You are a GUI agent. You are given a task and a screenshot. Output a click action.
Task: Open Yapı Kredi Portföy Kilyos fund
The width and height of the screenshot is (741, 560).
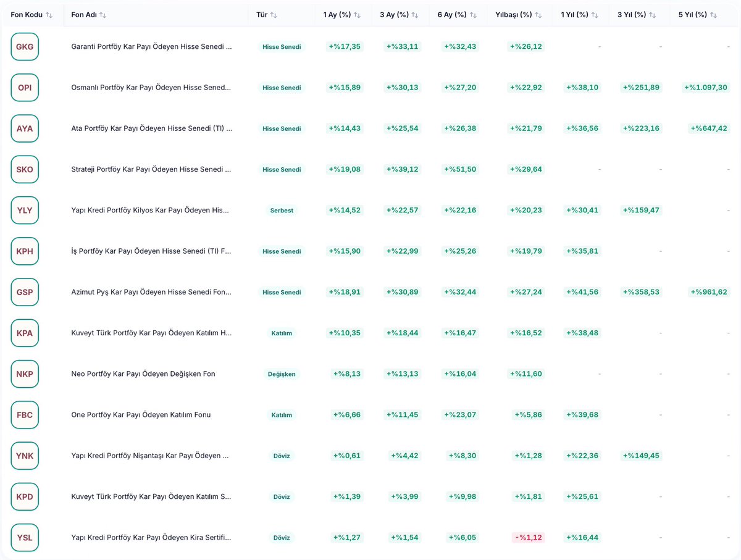click(150, 210)
